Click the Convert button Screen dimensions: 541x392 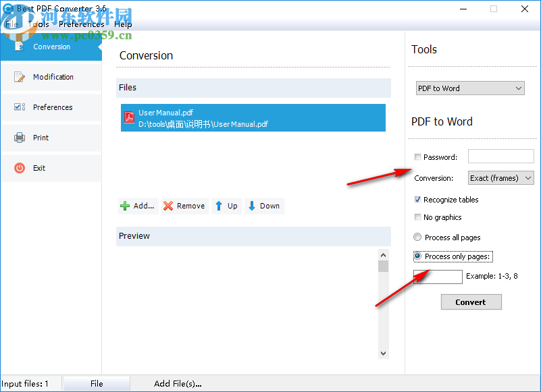tap(470, 302)
